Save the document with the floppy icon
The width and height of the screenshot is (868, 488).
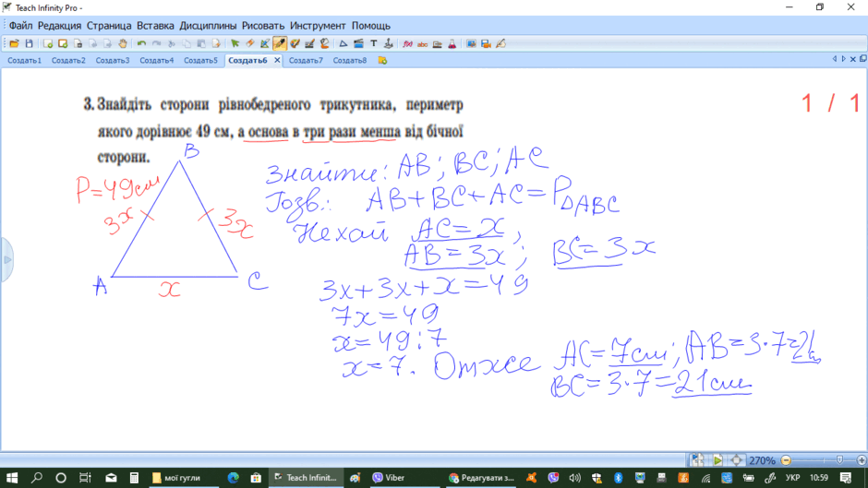(x=29, y=43)
